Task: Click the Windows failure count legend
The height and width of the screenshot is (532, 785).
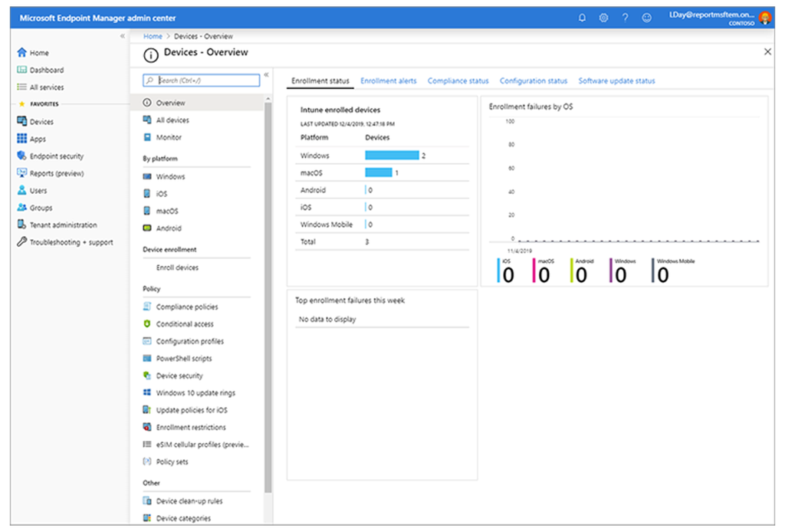Action: 622,271
